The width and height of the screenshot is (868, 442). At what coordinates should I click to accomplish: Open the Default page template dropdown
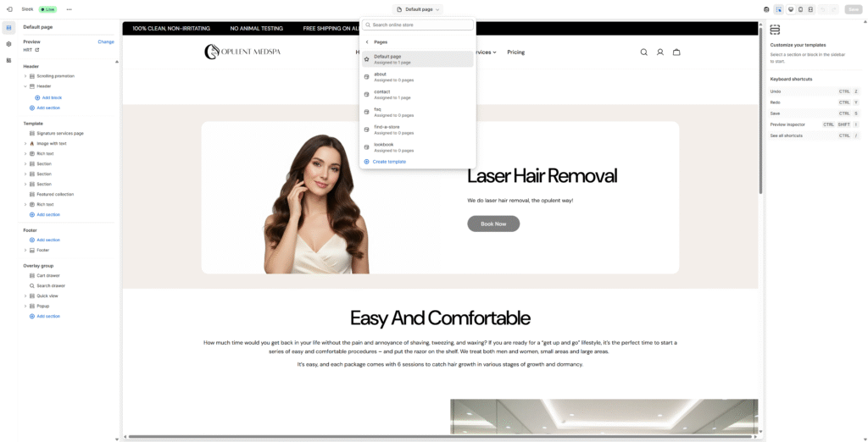pos(418,9)
